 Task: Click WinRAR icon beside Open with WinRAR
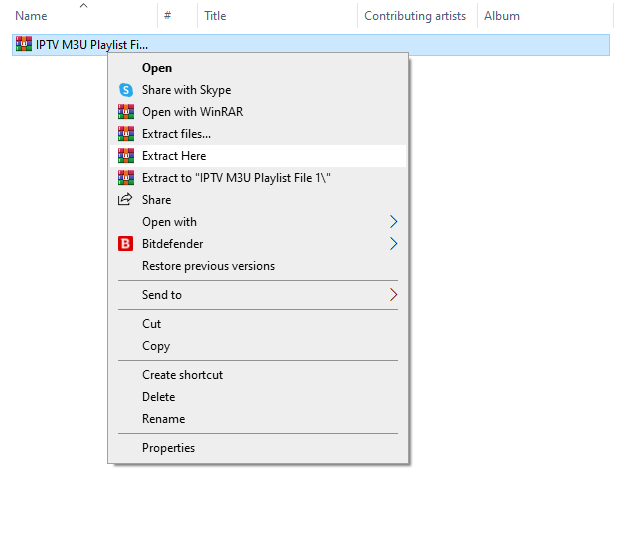point(126,112)
